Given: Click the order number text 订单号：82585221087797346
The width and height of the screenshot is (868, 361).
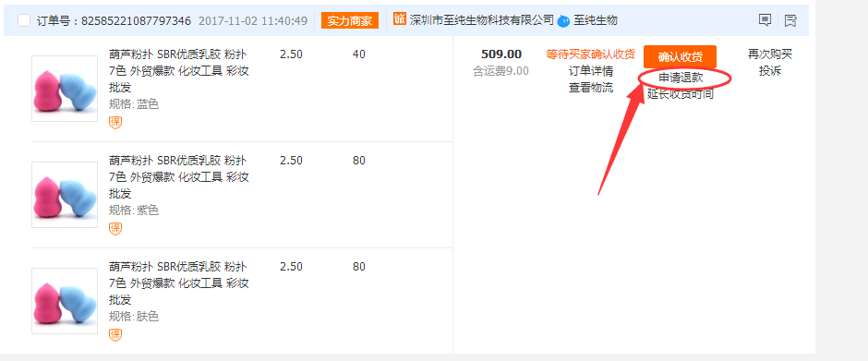Looking at the screenshot, I should (114, 21).
